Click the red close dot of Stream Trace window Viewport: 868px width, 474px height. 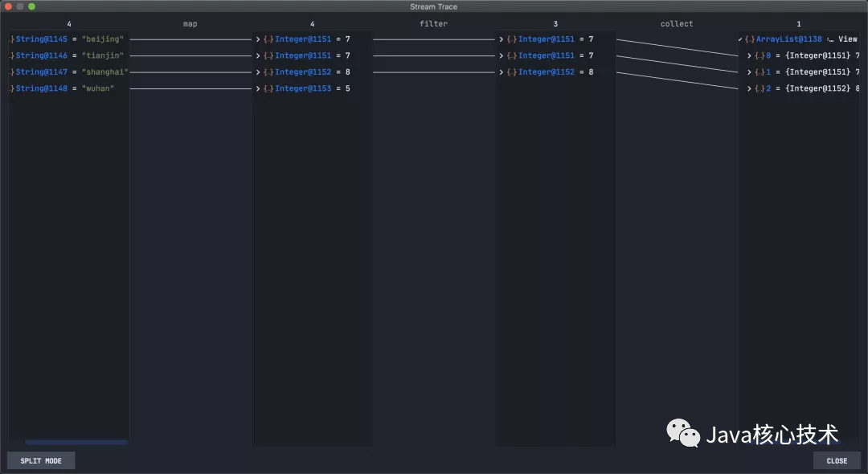pos(8,6)
